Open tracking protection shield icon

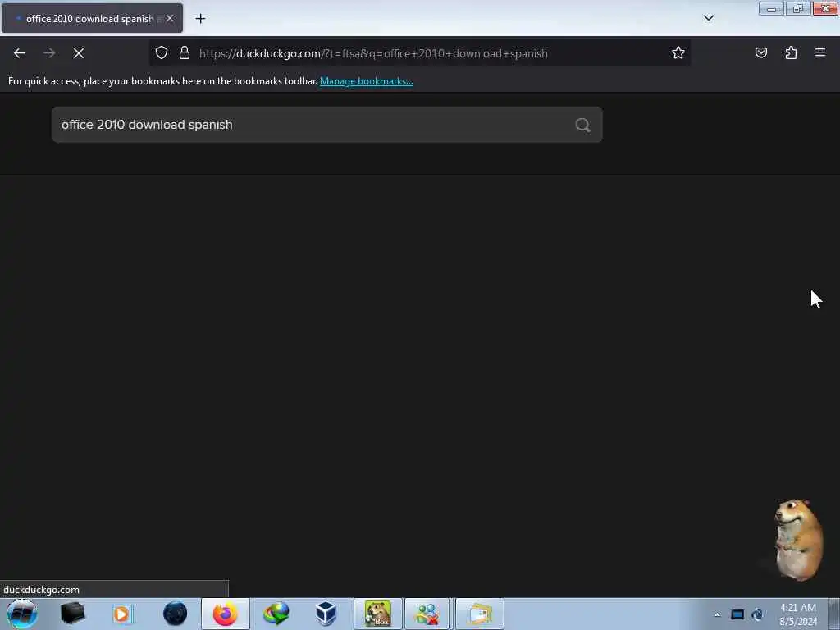pos(162,53)
